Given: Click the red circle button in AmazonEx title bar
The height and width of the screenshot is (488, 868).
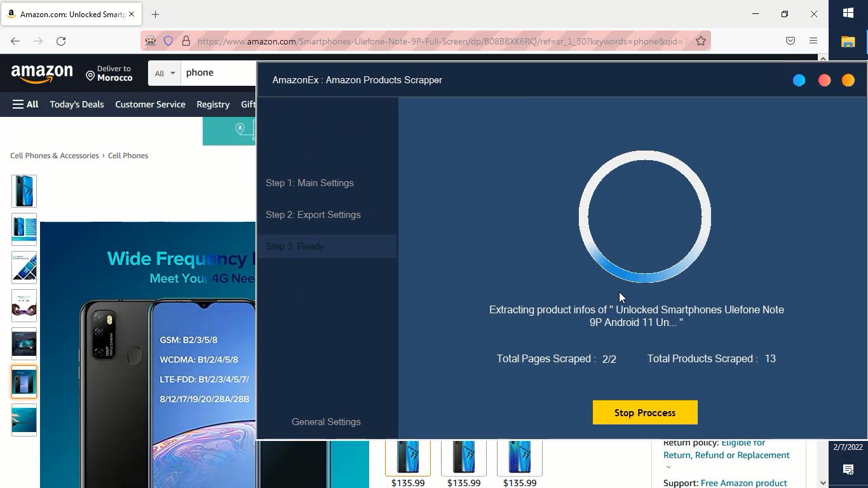Looking at the screenshot, I should point(824,80).
